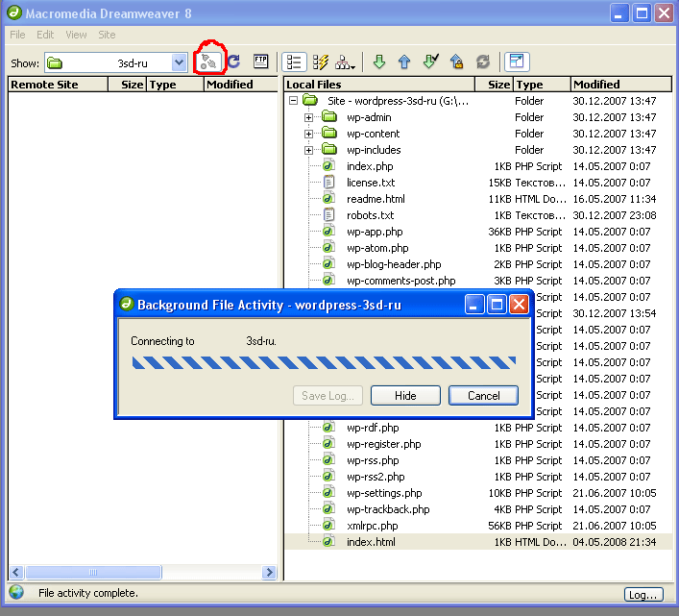Select wp-rss.php in Local Files
The width and height of the screenshot is (679, 616).
tap(373, 460)
